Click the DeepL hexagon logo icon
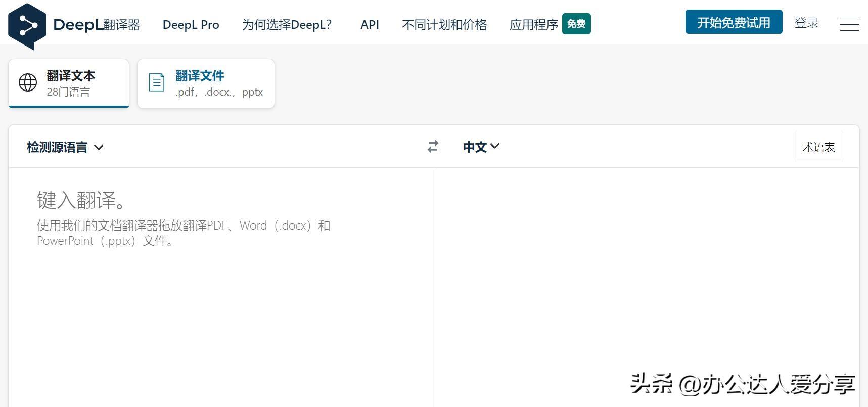This screenshot has height=407, width=868. (27, 26)
